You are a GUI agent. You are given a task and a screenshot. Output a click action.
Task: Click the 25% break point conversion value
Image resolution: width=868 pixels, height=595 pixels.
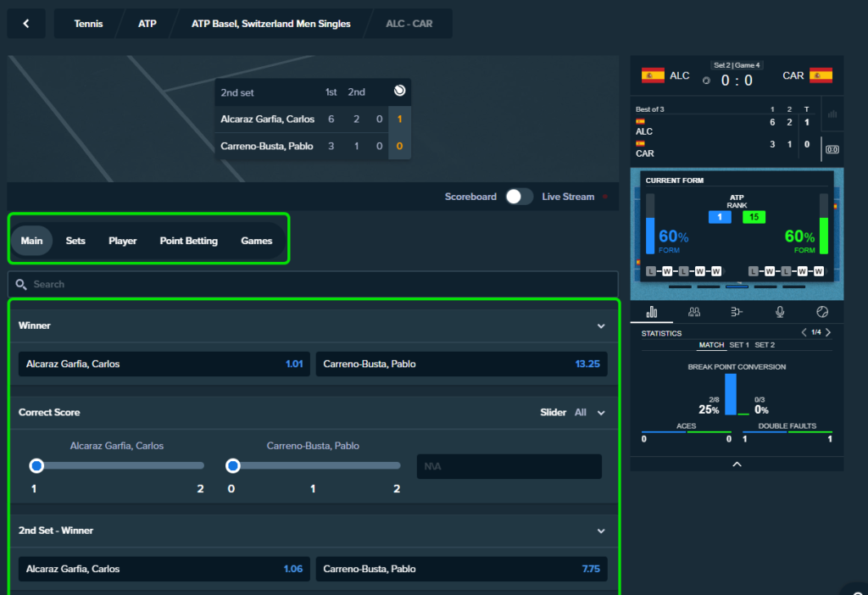709,409
